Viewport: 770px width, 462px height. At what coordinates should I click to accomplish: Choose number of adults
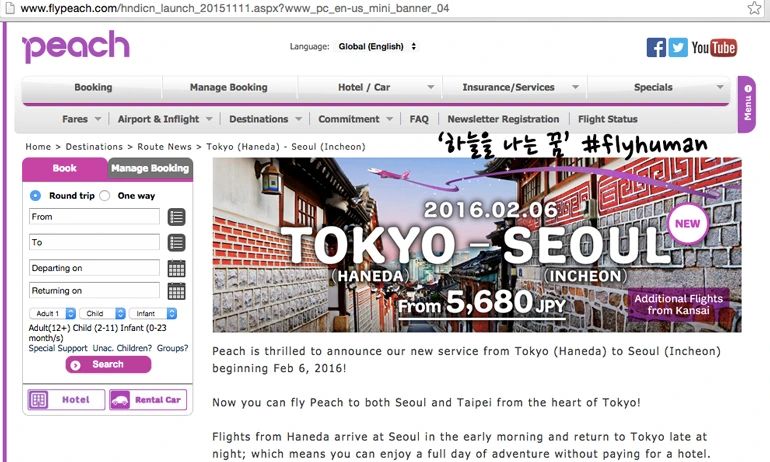tap(53, 313)
